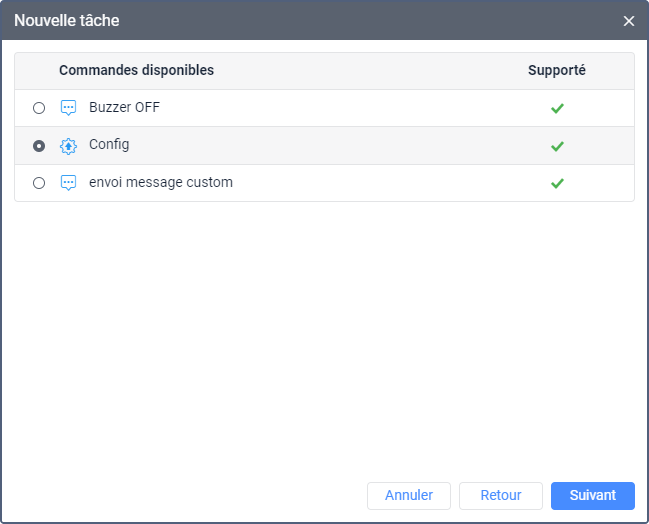Click the Buzzer OFF message icon
649x524 pixels.
68,108
